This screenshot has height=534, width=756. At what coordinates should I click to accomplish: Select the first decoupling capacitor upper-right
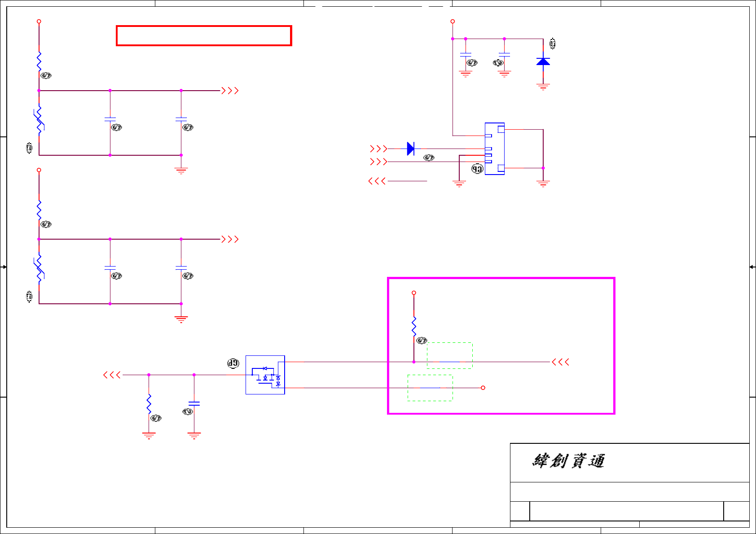pyautogui.click(x=466, y=54)
